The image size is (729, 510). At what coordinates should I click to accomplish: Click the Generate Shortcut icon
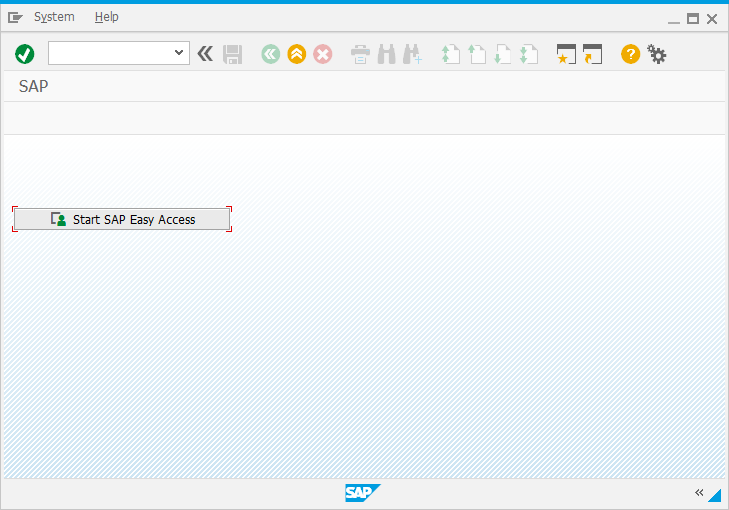point(592,54)
